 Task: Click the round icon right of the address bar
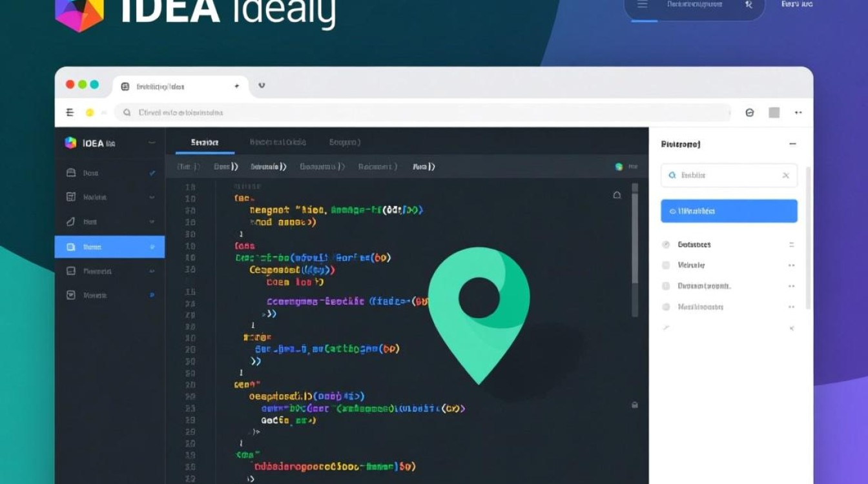tap(750, 112)
